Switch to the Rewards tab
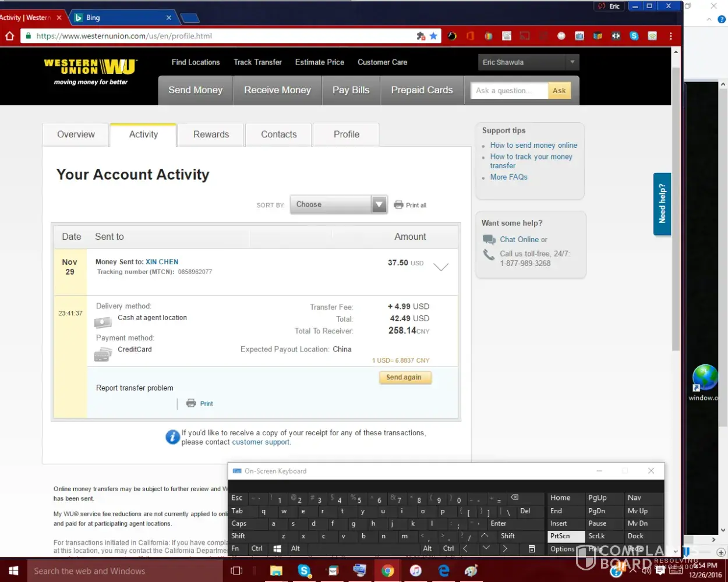This screenshot has width=728, height=582. click(x=211, y=134)
